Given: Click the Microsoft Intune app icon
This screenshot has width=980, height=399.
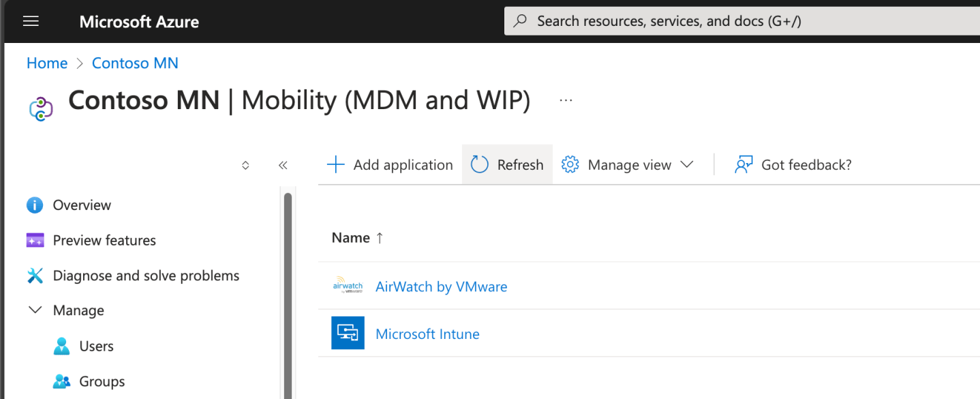Looking at the screenshot, I should coord(348,333).
